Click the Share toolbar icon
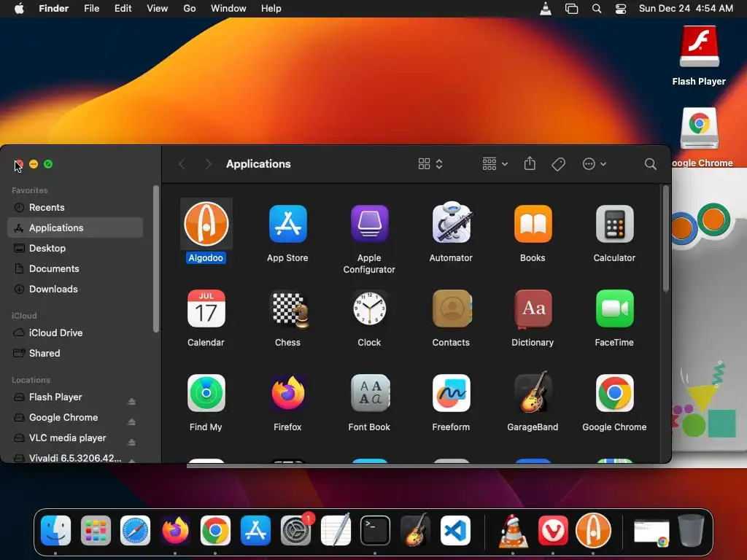747x560 pixels. [x=530, y=164]
